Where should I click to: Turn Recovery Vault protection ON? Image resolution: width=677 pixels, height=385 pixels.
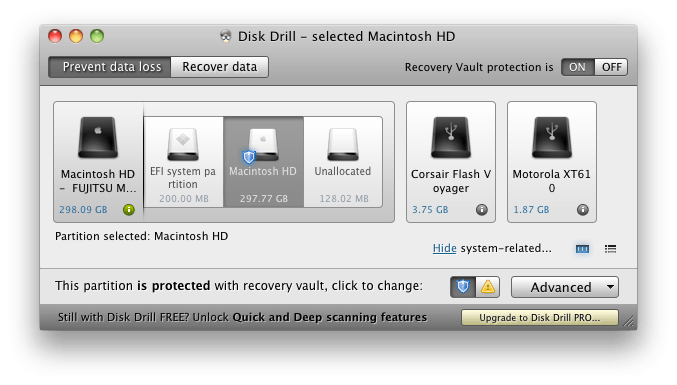(x=578, y=67)
